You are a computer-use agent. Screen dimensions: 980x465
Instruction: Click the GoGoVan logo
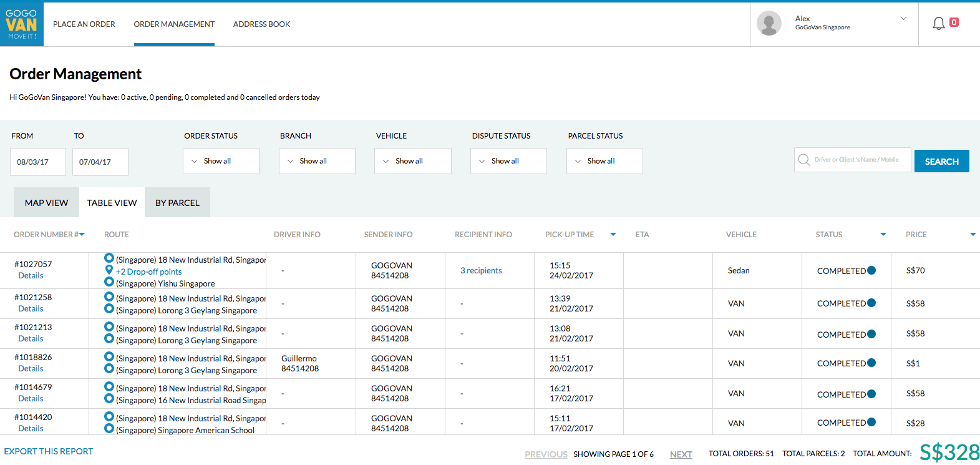point(22,24)
